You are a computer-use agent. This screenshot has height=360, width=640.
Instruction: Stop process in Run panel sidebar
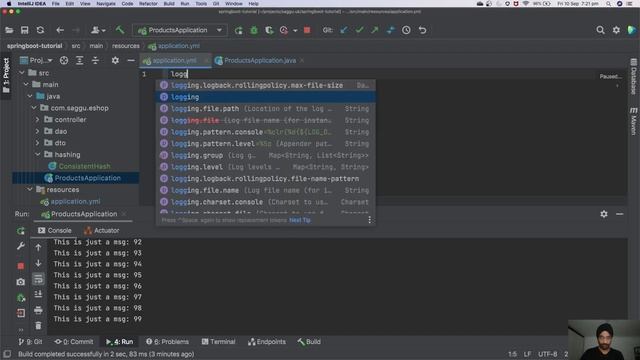tap(21, 266)
